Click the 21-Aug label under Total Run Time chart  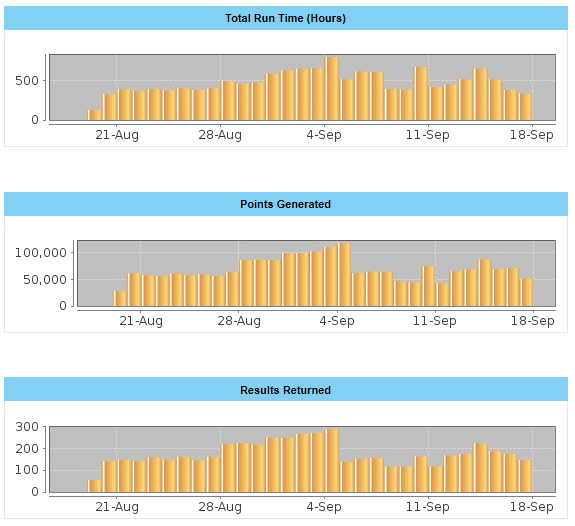117,135
